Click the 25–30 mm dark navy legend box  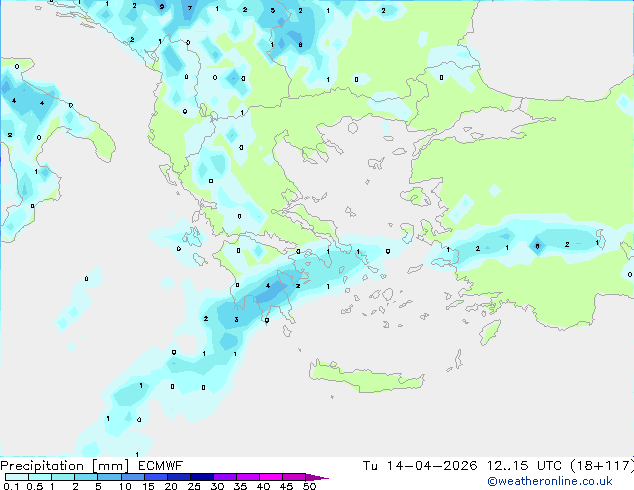(201, 477)
